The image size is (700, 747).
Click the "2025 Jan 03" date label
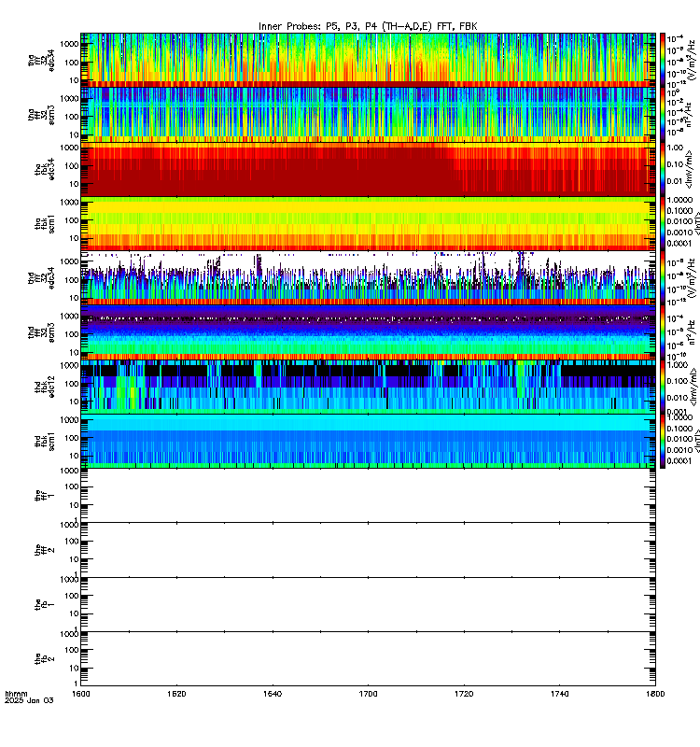click(29, 700)
